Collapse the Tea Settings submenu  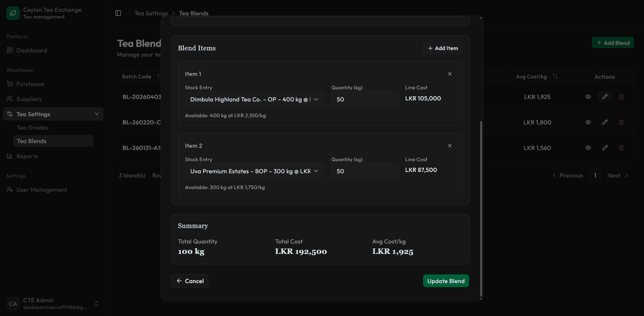pyautogui.click(x=97, y=114)
